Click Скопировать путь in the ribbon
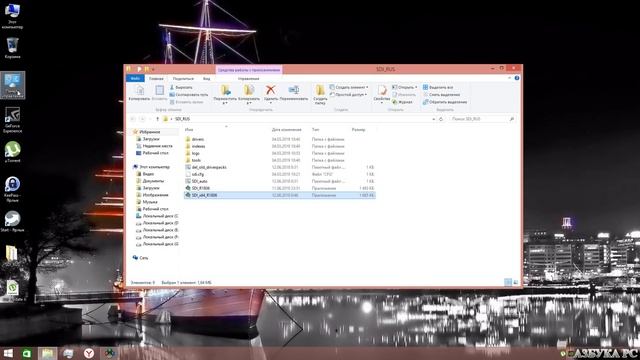Image resolution: width=640 pixels, height=360 pixels. click(x=189, y=95)
